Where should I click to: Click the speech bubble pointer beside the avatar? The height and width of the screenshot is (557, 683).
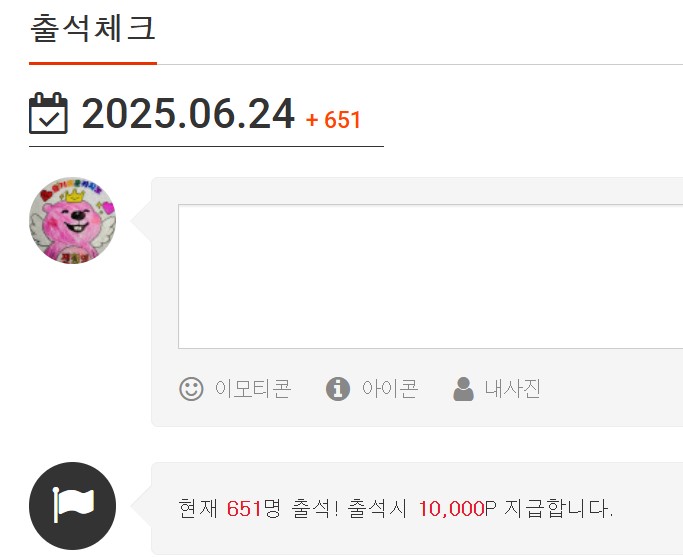point(141,221)
